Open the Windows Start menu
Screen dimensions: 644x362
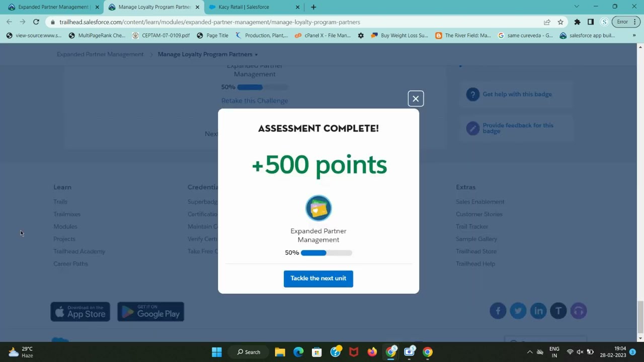click(217, 352)
